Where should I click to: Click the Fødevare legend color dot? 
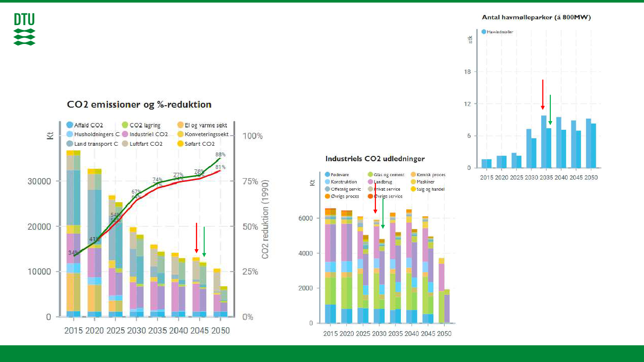328,175
